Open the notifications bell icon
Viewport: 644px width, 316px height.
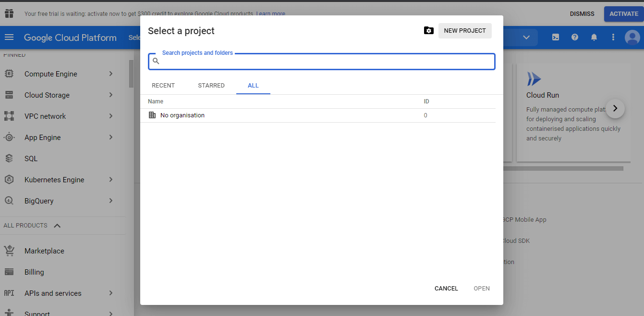tap(594, 37)
